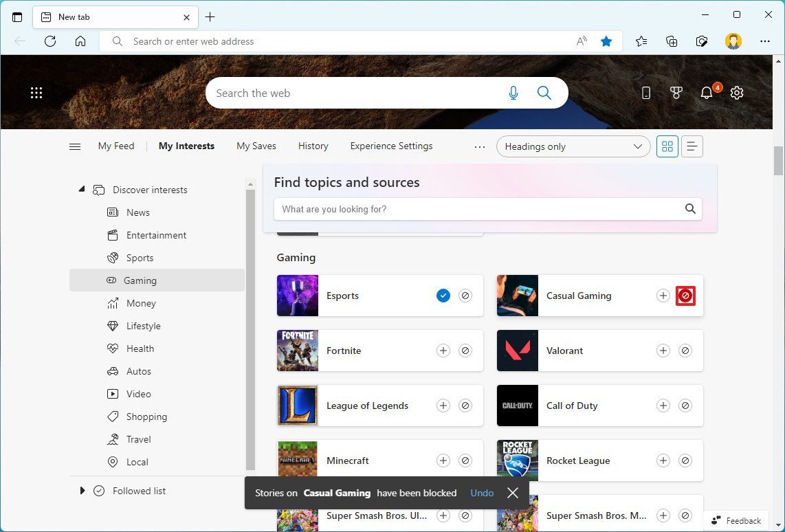Switch to the My Feed tab
This screenshot has height=532, width=785.
click(x=115, y=146)
